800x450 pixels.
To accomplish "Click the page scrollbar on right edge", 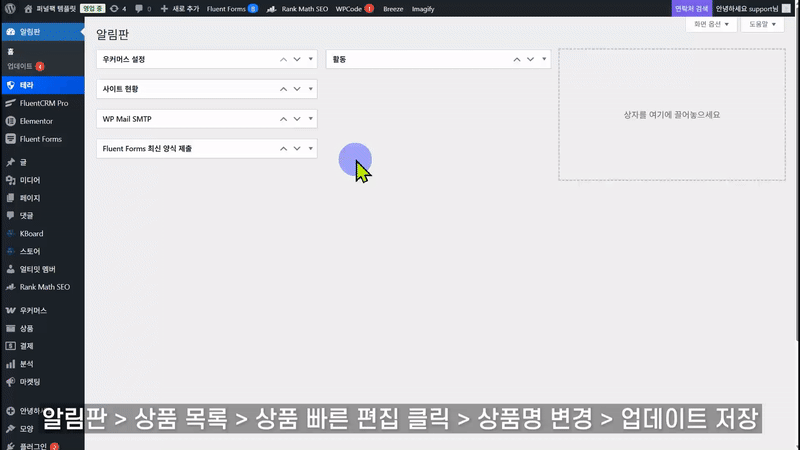I will [x=797, y=179].
